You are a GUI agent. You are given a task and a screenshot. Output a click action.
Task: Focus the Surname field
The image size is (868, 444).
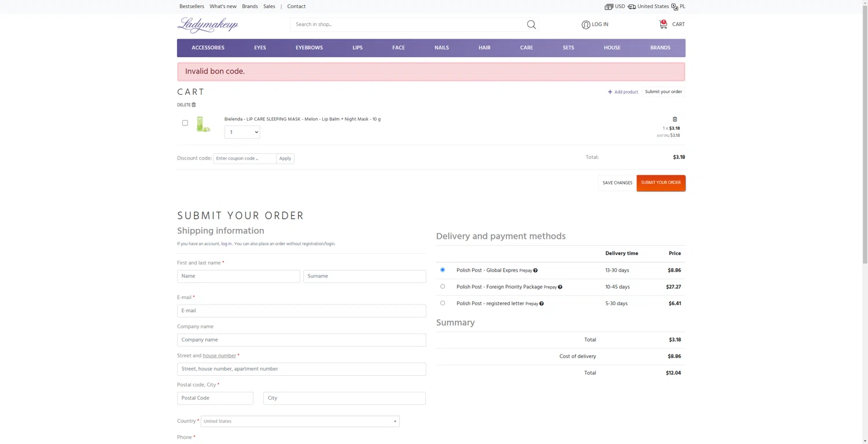click(x=365, y=276)
